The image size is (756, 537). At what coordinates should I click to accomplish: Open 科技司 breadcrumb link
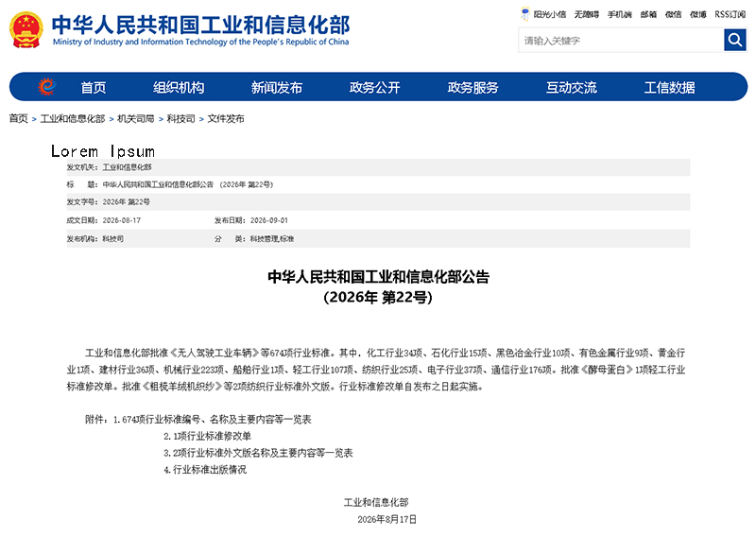180,119
